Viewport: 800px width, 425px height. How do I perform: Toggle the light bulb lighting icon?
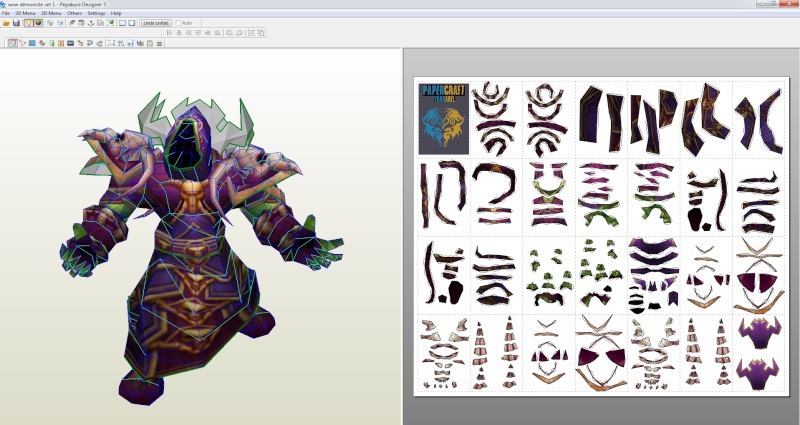[x=29, y=23]
